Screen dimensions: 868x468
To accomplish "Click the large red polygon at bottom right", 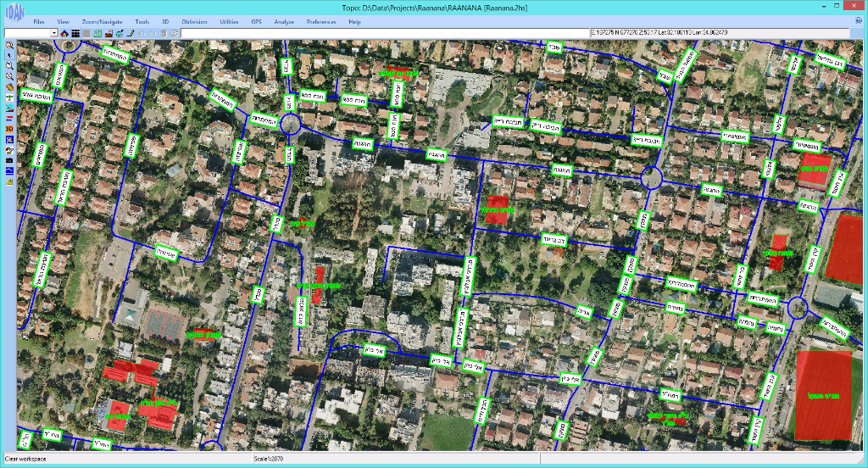I will click(x=823, y=395).
